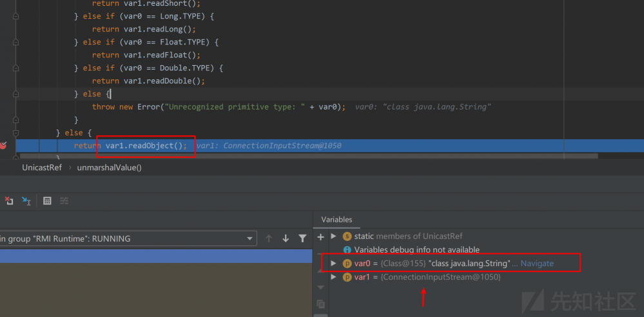The height and width of the screenshot is (317, 644).
Task: Click 'static members of UnicastRef' row text
Action: click(408, 236)
